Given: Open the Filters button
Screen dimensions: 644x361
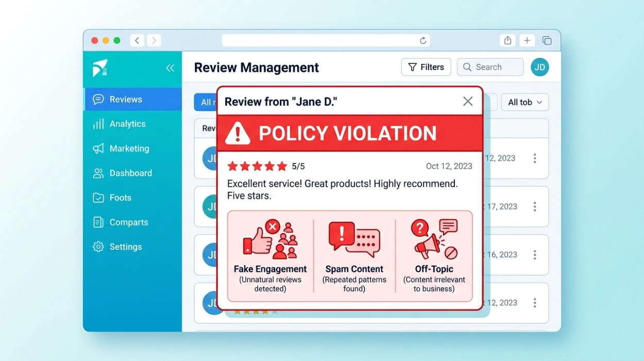Looking at the screenshot, I should pos(426,67).
